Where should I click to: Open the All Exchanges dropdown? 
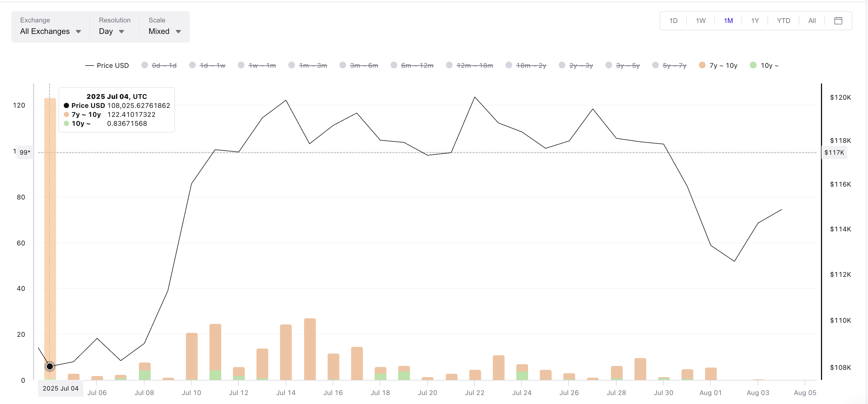tap(51, 31)
